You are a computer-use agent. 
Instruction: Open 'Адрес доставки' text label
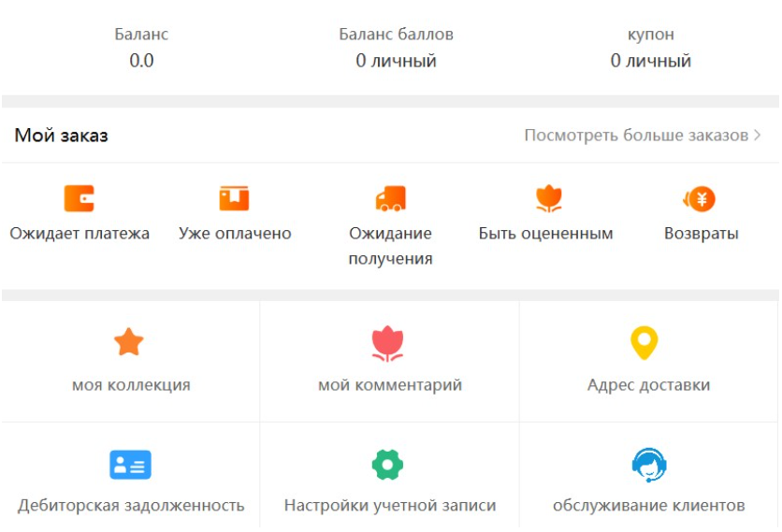pos(648,385)
